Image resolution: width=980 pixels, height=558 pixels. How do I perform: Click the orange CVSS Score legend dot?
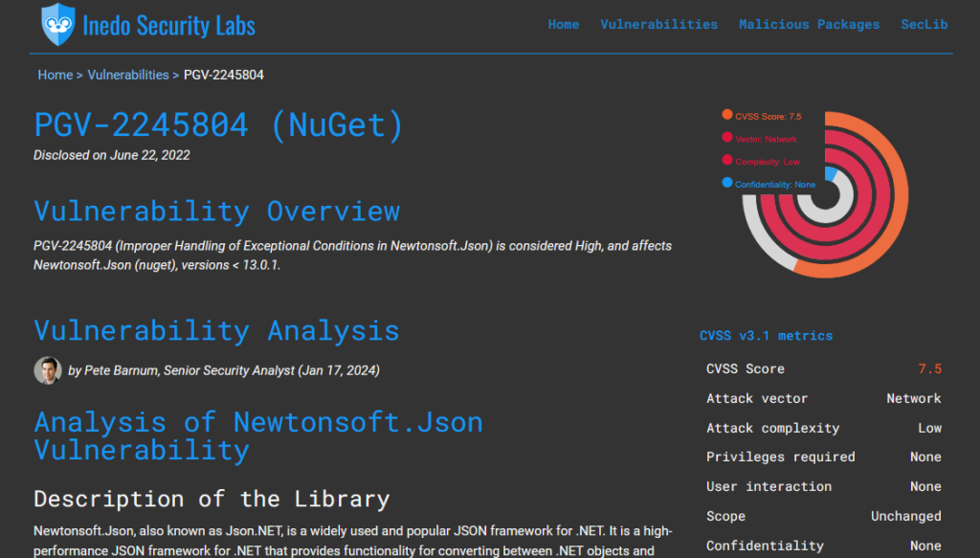coord(727,116)
